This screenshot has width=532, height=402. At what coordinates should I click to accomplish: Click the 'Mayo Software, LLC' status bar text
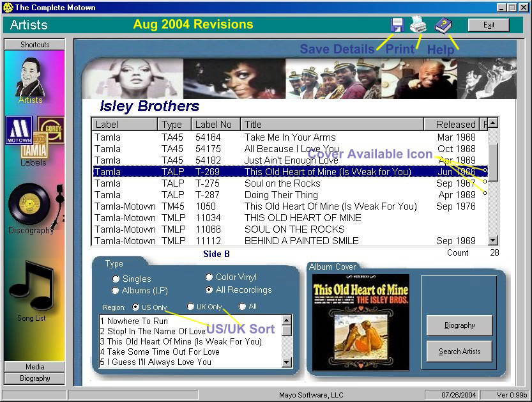click(311, 395)
